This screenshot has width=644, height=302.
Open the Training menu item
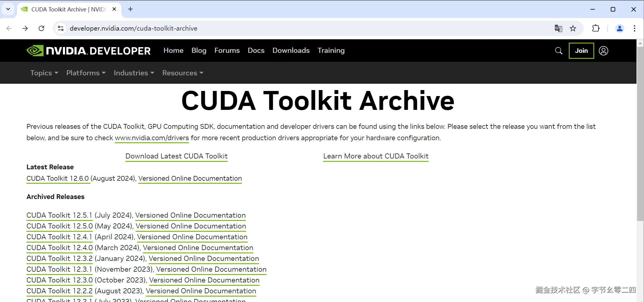click(331, 50)
